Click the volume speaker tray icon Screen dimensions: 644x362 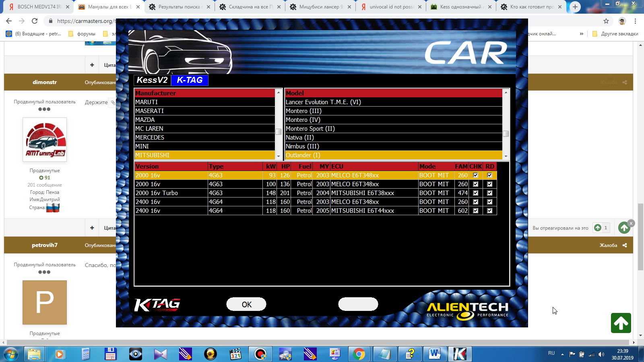pos(601,354)
